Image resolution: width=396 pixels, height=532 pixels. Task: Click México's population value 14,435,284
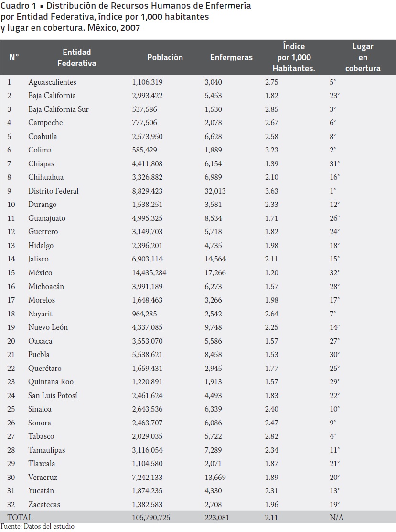(152, 273)
